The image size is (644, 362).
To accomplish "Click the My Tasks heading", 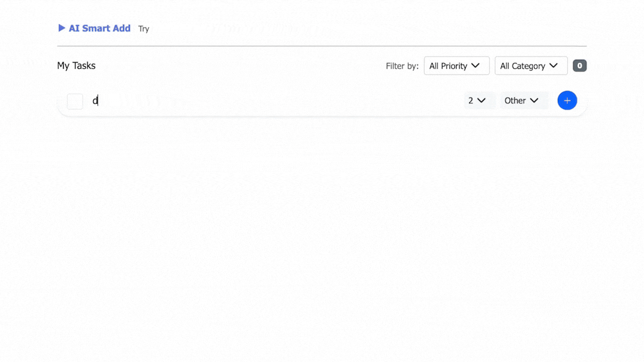I will [76, 66].
